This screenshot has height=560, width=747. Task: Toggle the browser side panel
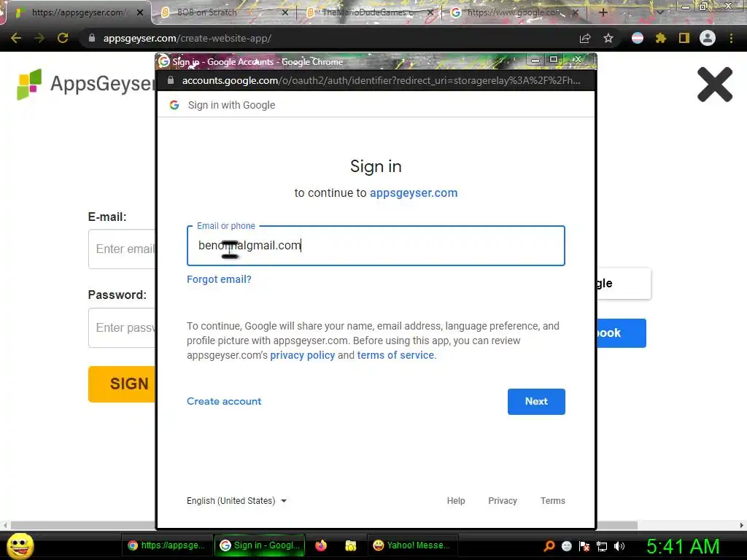click(684, 38)
